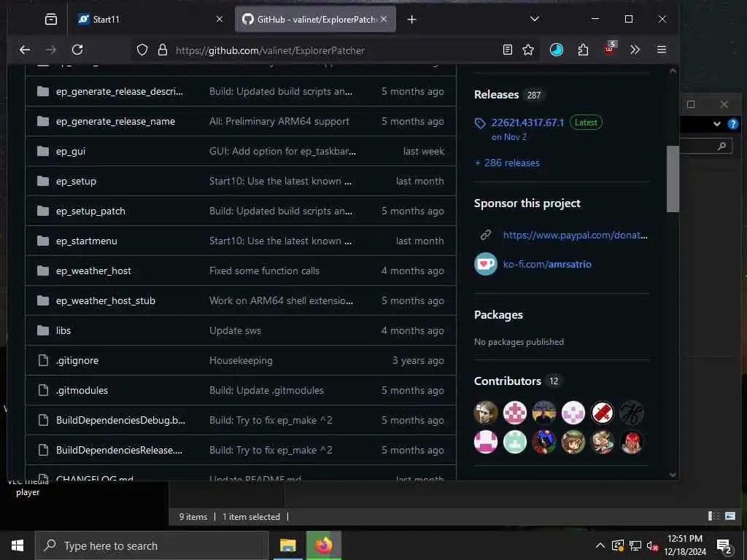The width and height of the screenshot is (747, 560).
Task: Open the tracking protection shield icon
Action: [x=142, y=50]
